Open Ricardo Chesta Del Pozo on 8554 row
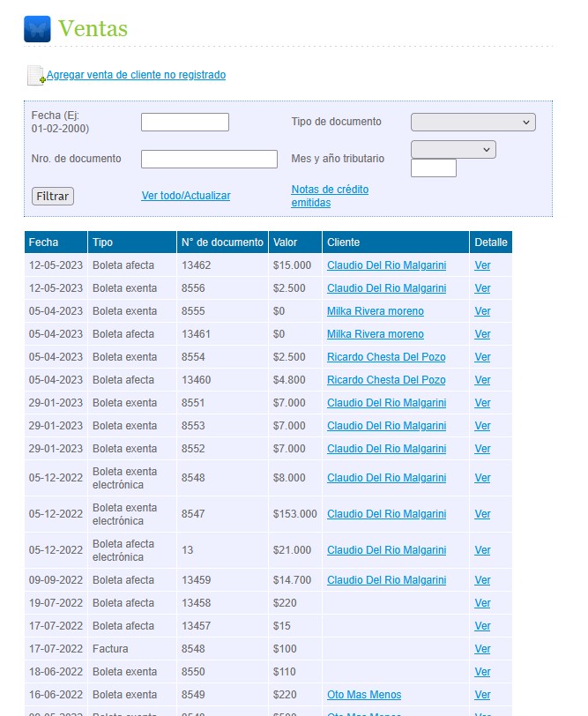Image resolution: width=588 pixels, height=716 pixels. point(386,356)
